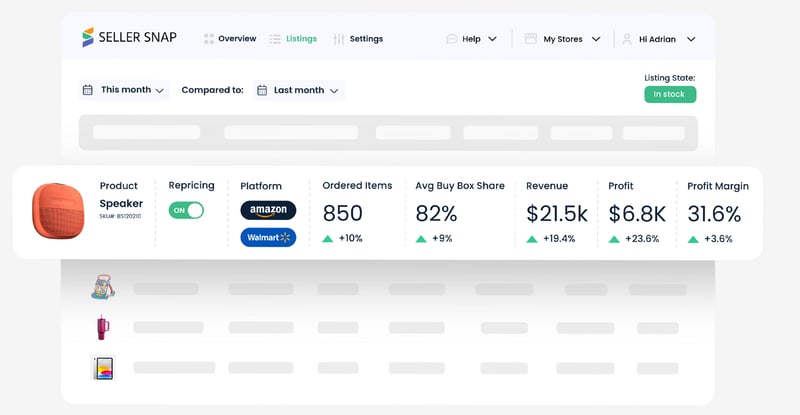
Task: Click the Settings sliders icon
Action: 339,39
